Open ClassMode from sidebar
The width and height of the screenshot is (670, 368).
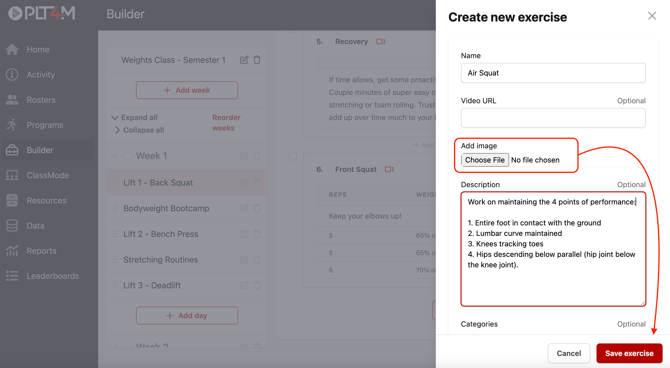(47, 176)
